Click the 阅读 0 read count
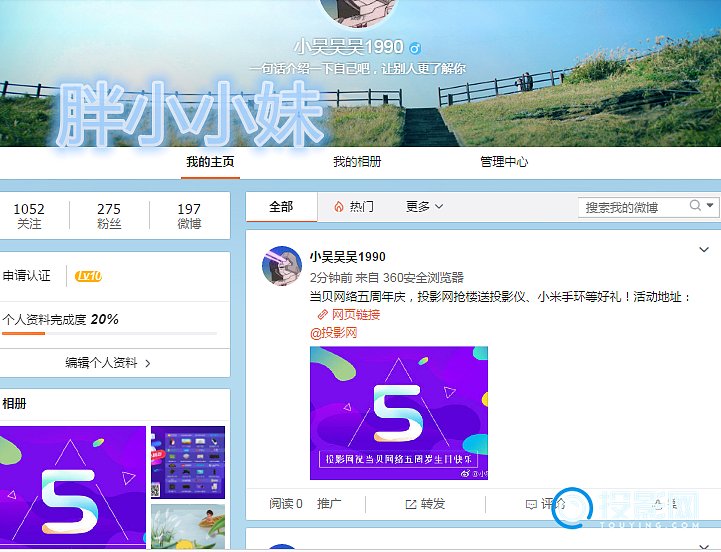Image resolution: width=721 pixels, height=552 pixels. point(286,504)
